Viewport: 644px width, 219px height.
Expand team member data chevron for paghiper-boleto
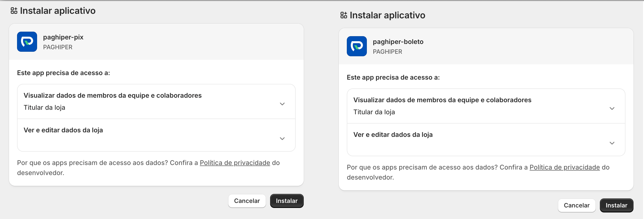click(x=612, y=108)
